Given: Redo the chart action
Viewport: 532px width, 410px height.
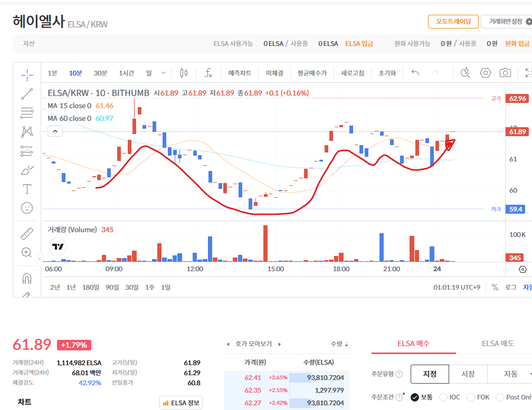Looking at the screenshot, I should [x=435, y=73].
